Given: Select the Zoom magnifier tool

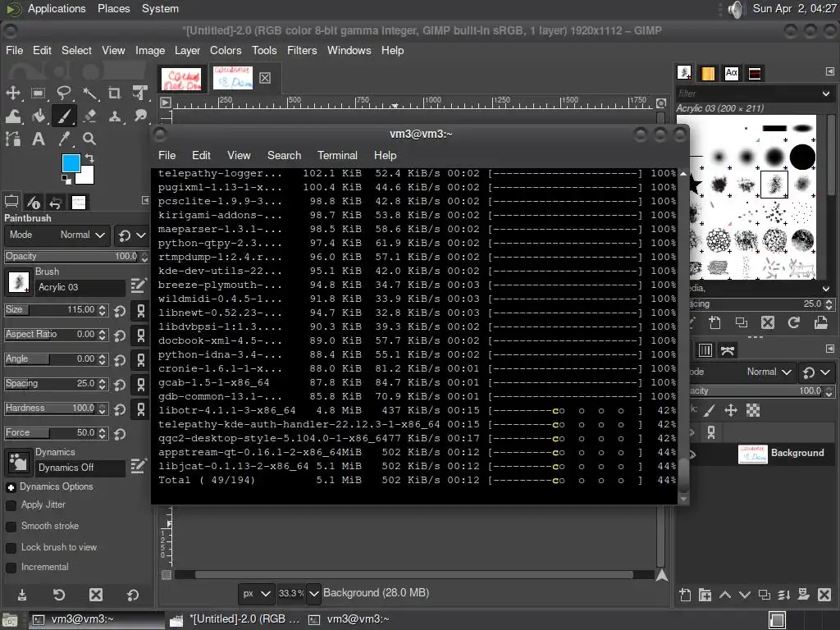Looking at the screenshot, I should coord(89,139).
